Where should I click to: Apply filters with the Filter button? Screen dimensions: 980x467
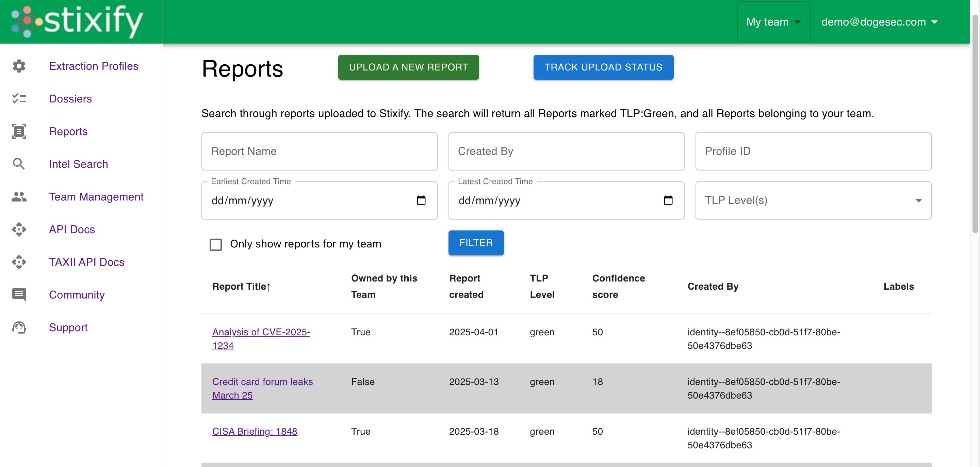pos(476,243)
